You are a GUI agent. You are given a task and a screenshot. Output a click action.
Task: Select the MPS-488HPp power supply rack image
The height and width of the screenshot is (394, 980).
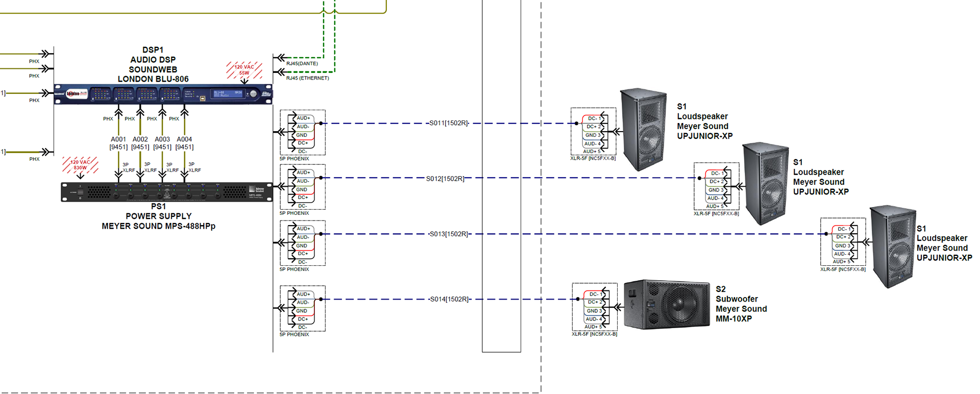click(167, 192)
